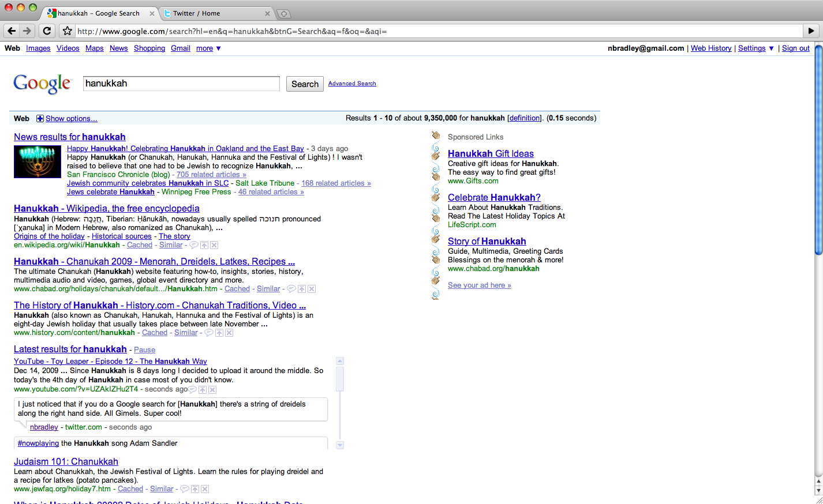Switch to the Twitter / Home tab
This screenshot has width=823, height=504.
click(x=216, y=13)
